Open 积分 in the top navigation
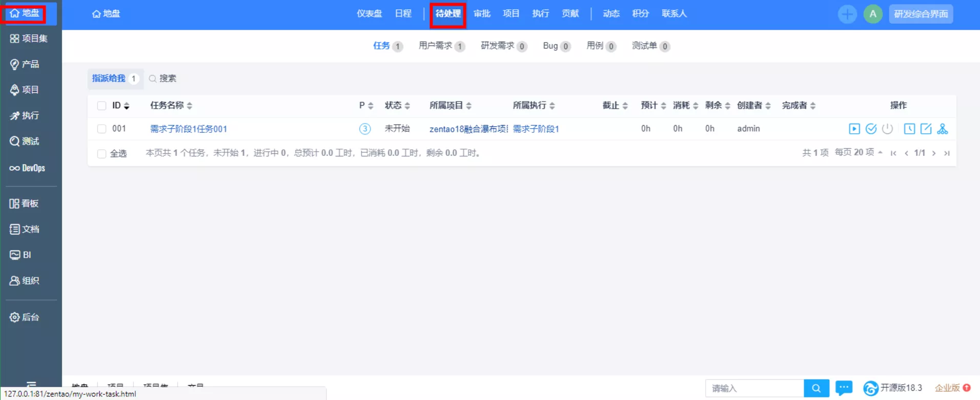 pyautogui.click(x=641, y=14)
